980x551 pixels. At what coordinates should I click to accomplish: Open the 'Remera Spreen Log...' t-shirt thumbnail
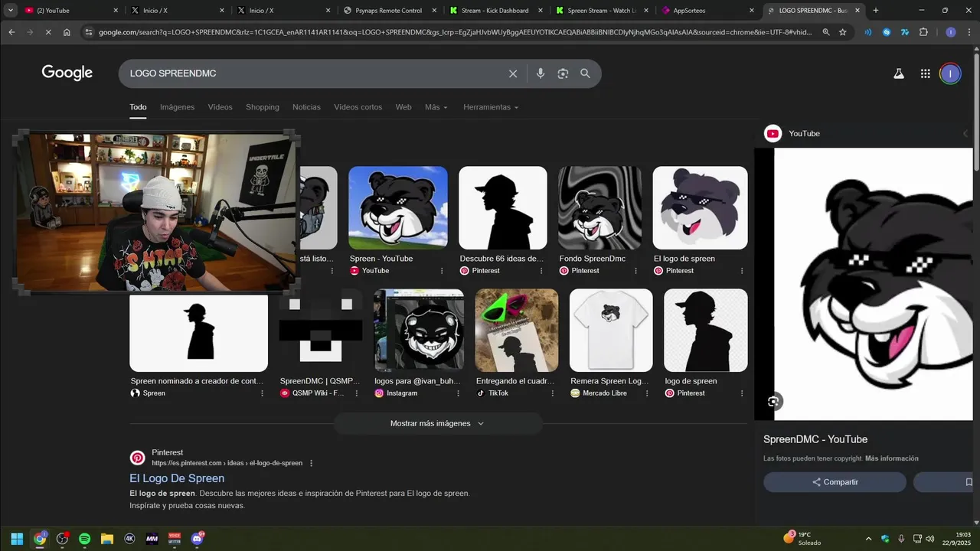[611, 330]
